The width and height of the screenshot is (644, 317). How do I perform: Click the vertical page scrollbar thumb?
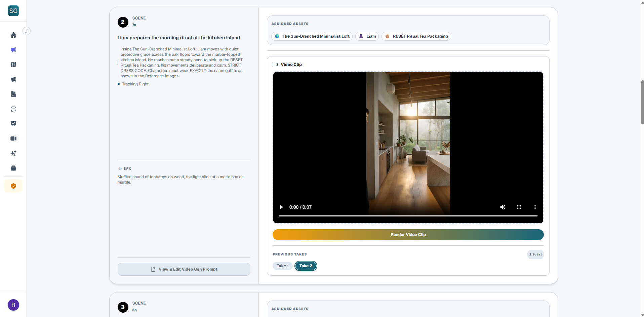pos(642,103)
